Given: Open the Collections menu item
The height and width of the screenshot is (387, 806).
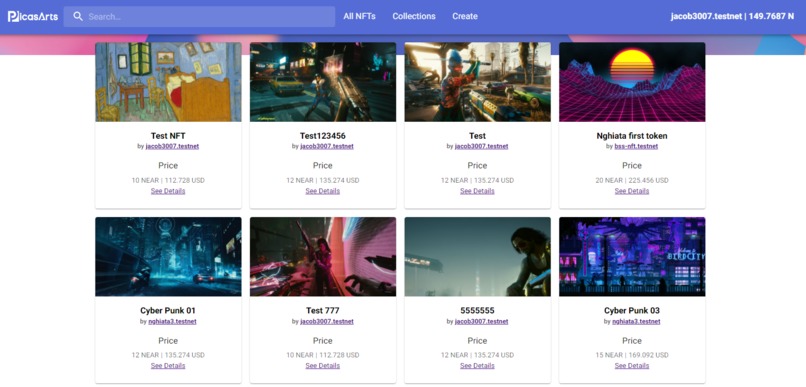Looking at the screenshot, I should (x=414, y=16).
